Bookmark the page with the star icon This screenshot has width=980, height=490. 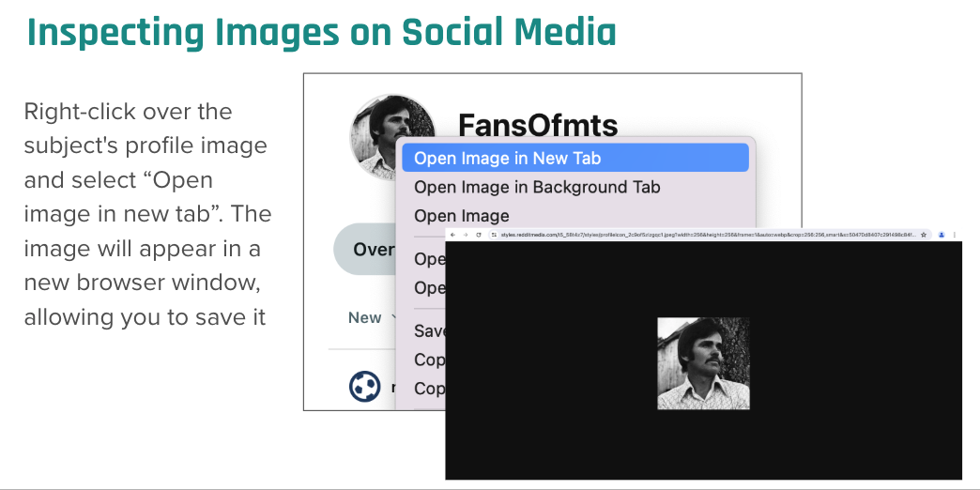pyautogui.click(x=925, y=235)
